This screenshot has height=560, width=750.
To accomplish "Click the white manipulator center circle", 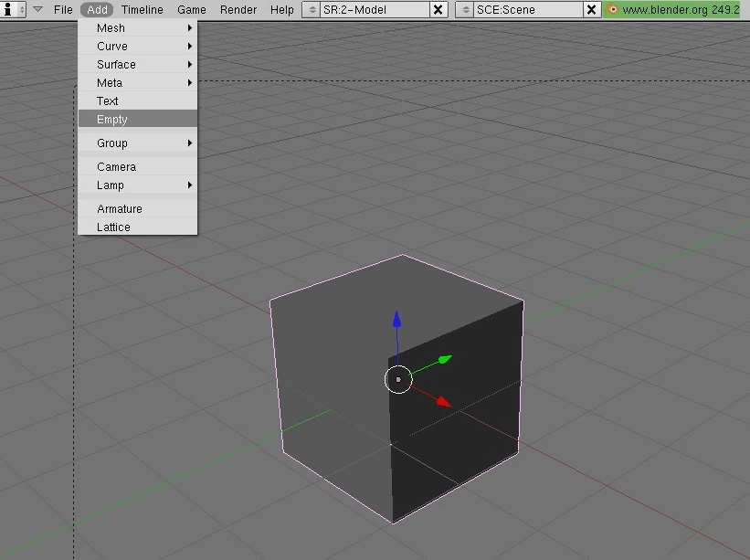I will pos(398,379).
